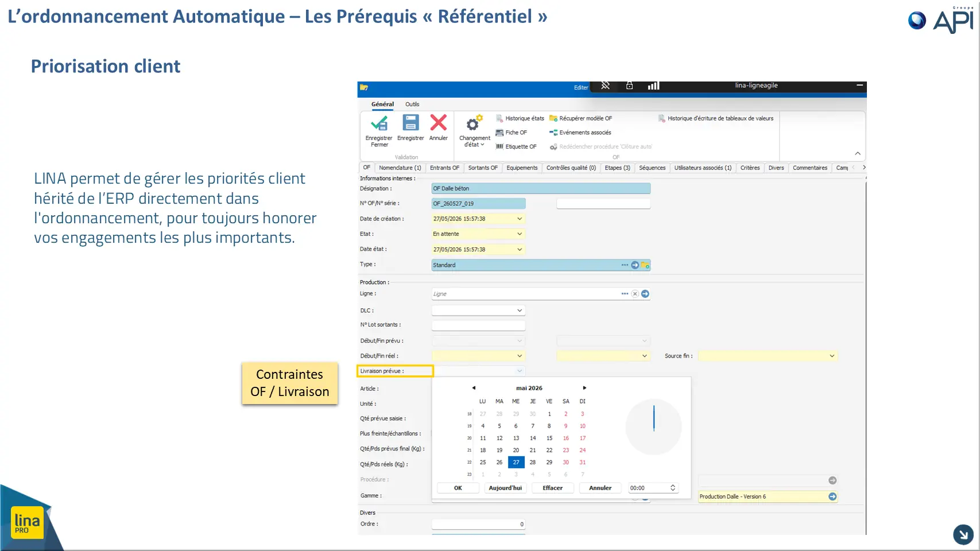The image size is (980, 551).
Task: Open the Début réel date dropdown
Action: coord(520,356)
